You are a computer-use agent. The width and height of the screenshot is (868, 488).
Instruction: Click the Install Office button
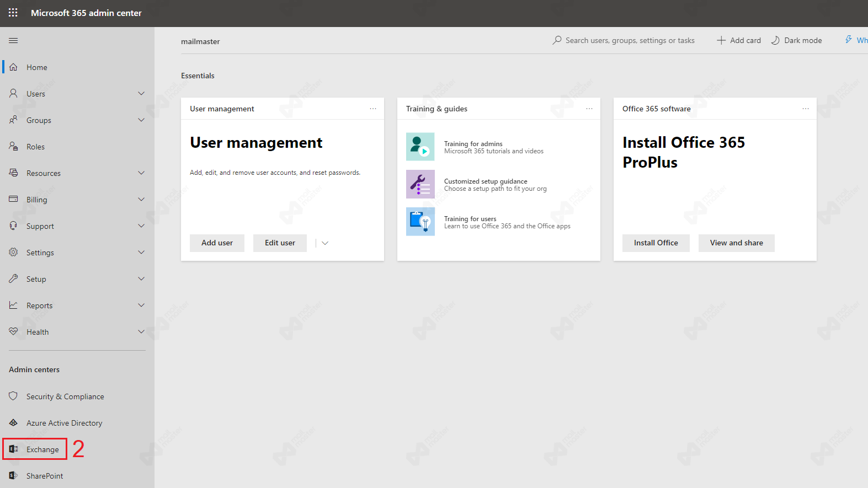pyautogui.click(x=656, y=243)
